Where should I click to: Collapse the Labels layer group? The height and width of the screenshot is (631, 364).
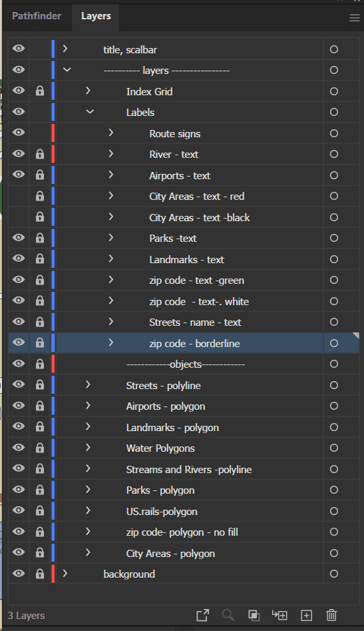pyautogui.click(x=90, y=112)
